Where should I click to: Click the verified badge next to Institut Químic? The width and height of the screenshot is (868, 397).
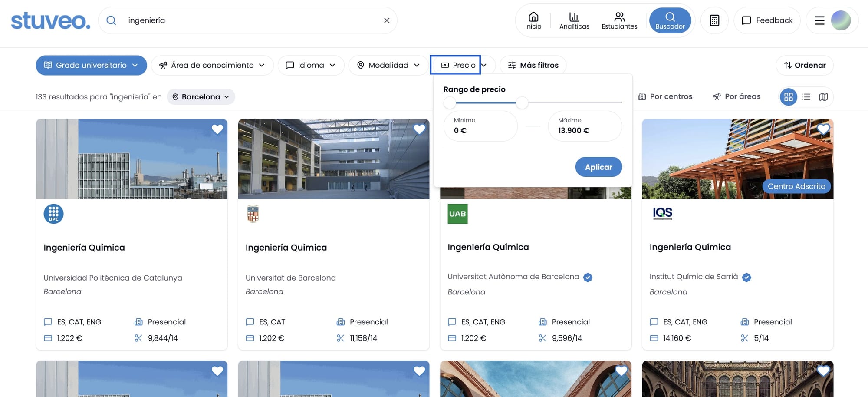(746, 277)
